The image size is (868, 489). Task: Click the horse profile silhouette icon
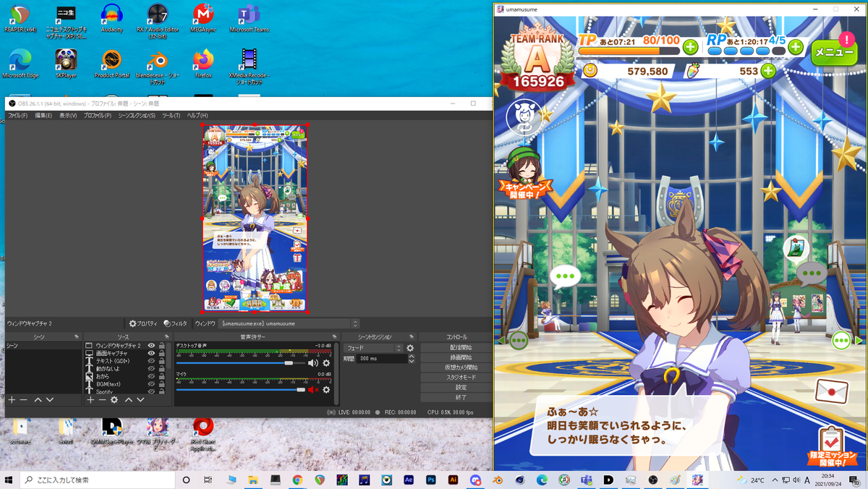524,118
